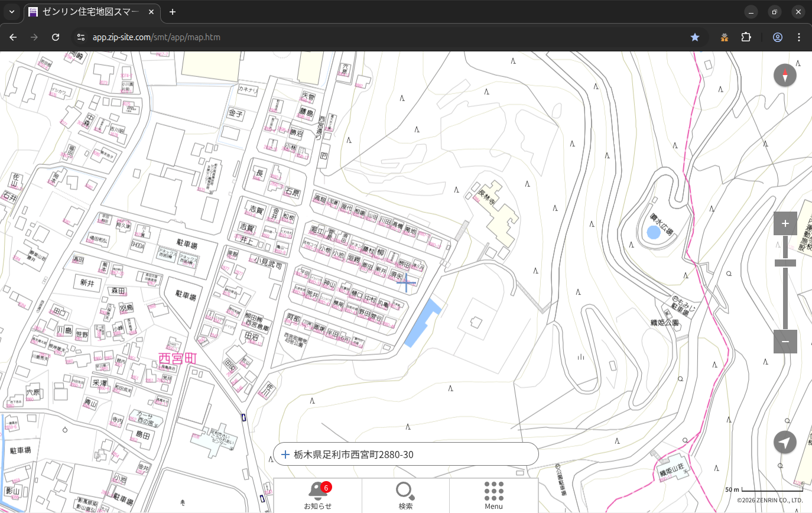
Task: Open the Chrome three-dot menu
Action: click(x=799, y=37)
